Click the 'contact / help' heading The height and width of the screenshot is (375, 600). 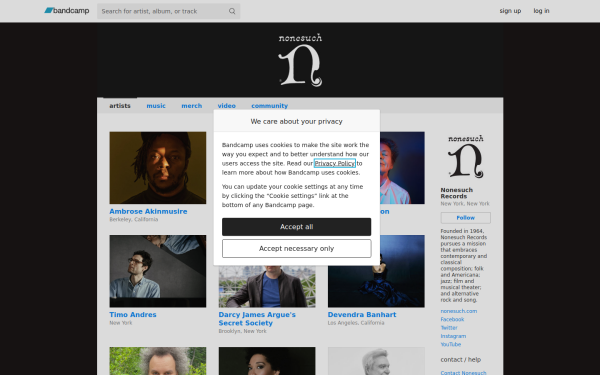(x=461, y=360)
